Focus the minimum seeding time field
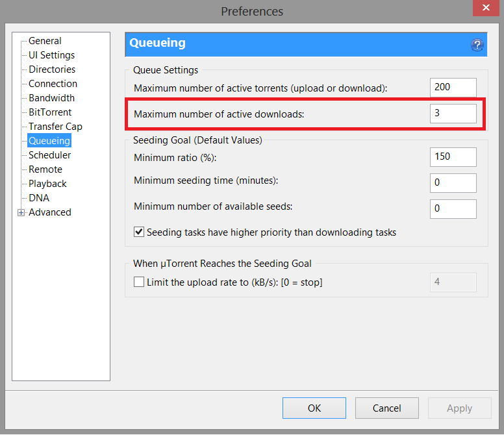This screenshot has height=435, width=504. 453,183
